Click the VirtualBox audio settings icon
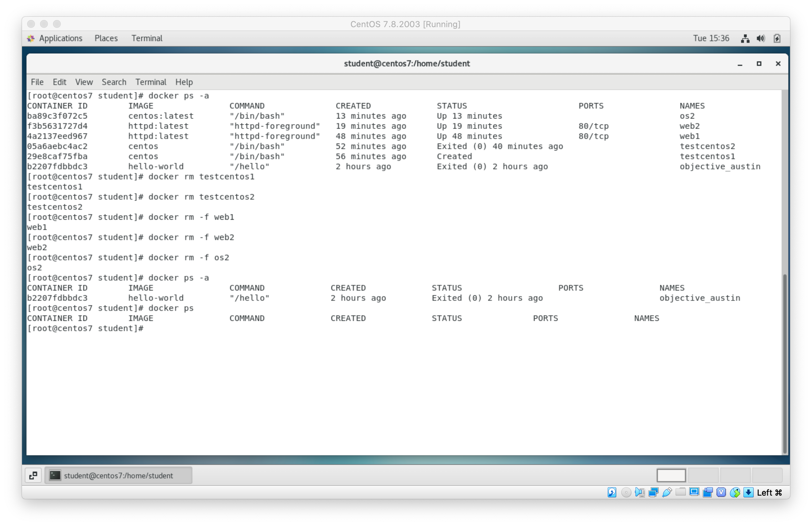 point(640,492)
